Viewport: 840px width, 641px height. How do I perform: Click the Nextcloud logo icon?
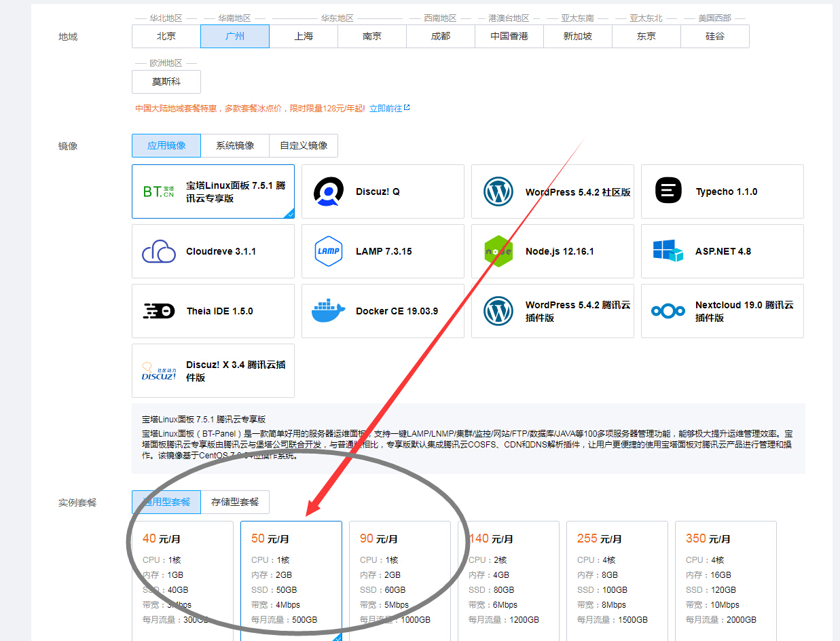668,311
